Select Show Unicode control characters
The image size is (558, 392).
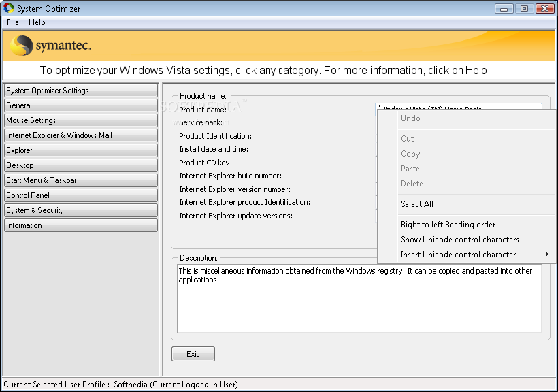click(466, 240)
